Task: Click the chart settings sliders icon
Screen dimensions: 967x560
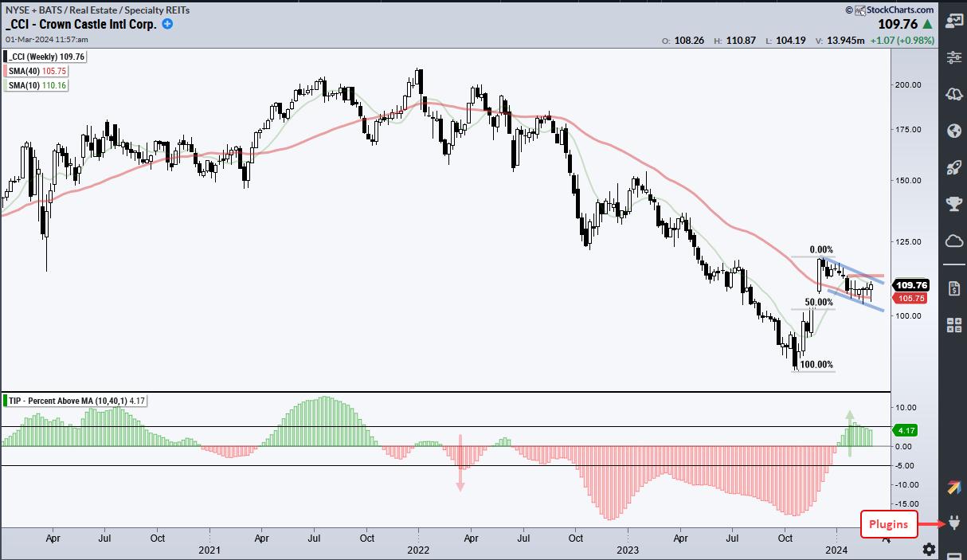Action: [953, 57]
